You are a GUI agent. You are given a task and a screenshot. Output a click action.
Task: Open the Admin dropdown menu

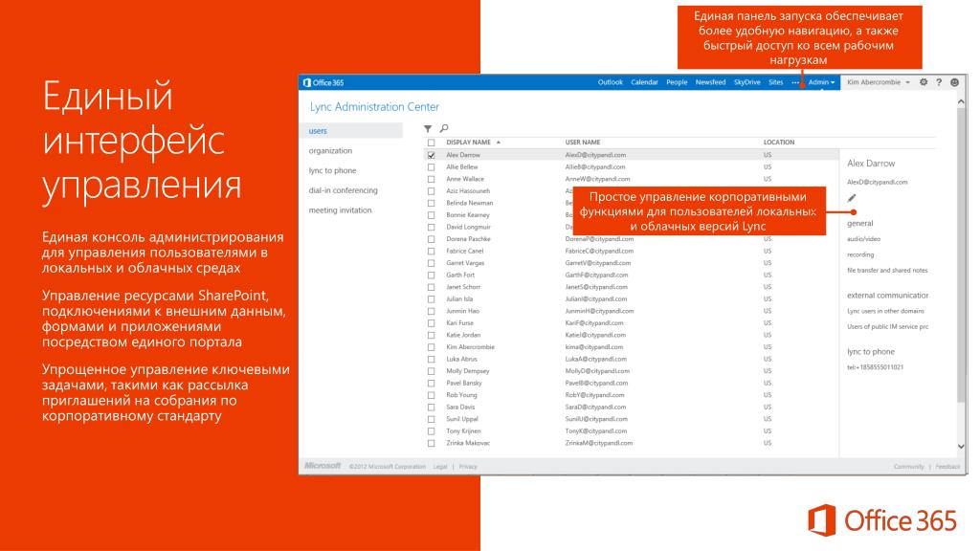[x=821, y=82]
